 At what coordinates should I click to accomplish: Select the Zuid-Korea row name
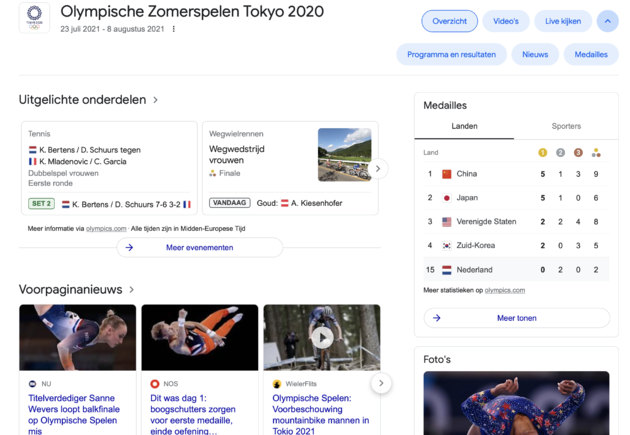pos(475,245)
